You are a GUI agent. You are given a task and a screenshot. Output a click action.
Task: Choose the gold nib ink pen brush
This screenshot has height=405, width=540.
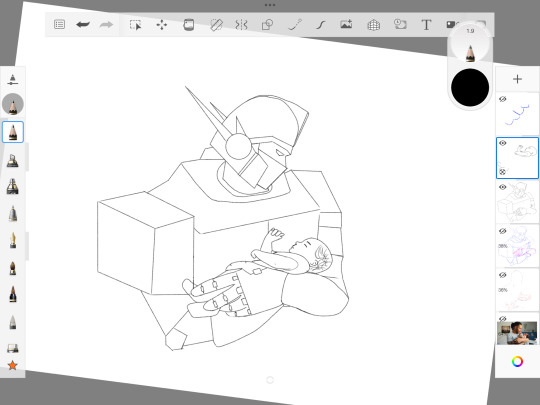pos(13,240)
